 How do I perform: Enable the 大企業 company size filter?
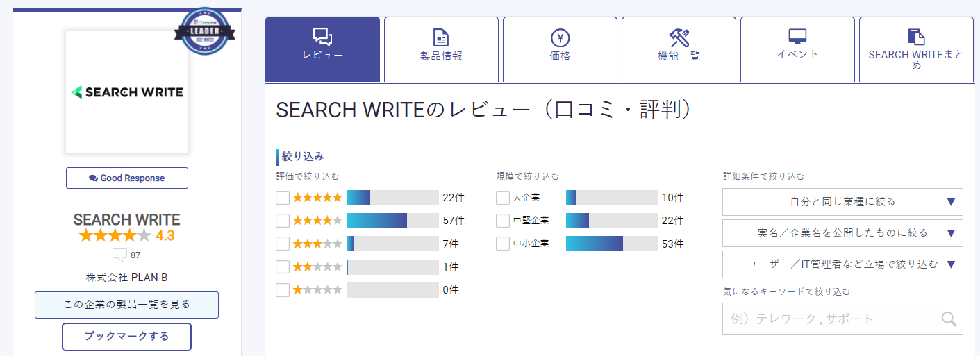(503, 198)
